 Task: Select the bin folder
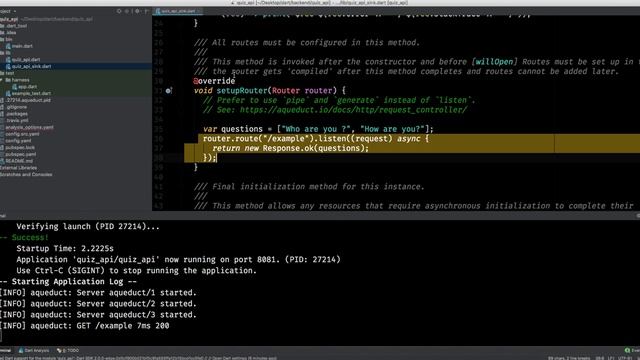pos(9,39)
